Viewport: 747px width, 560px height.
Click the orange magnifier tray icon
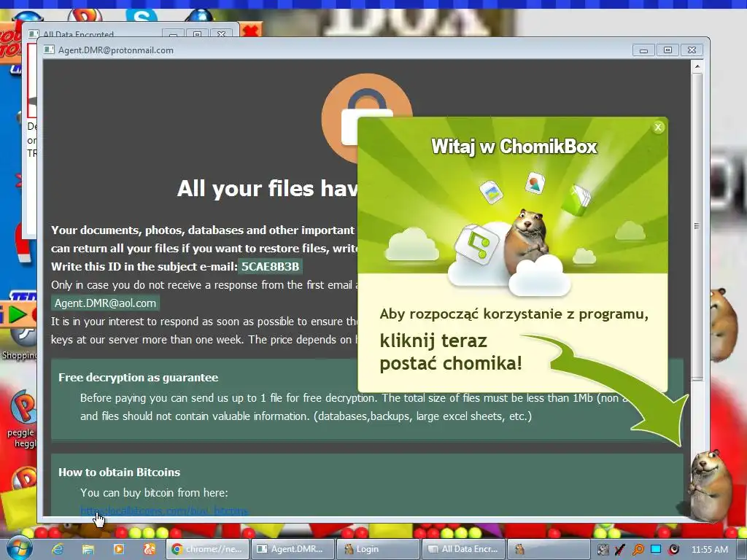(x=638, y=550)
